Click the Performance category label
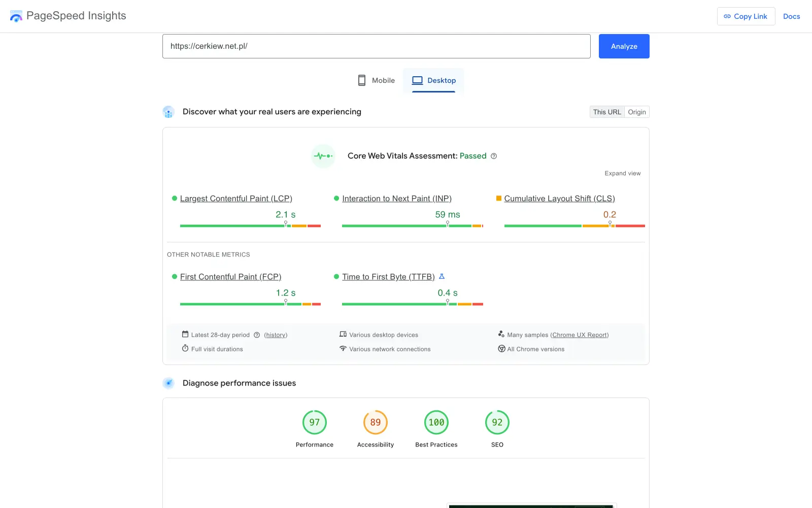The image size is (812, 508). [315, 444]
